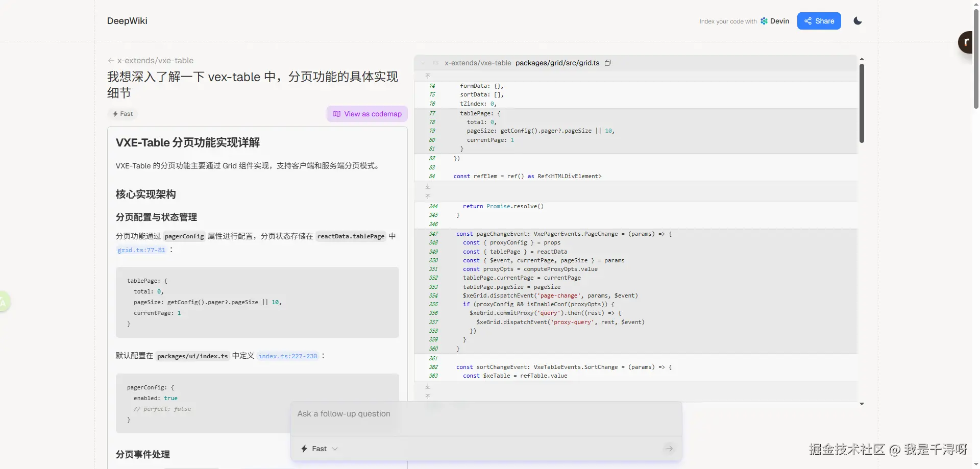Open View as codemap
This screenshot has width=980, height=469.
(x=367, y=114)
